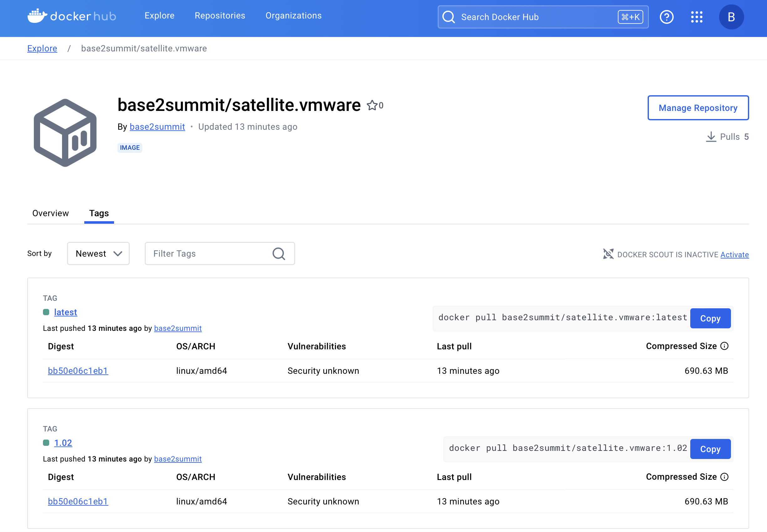Open the B user avatar menu

(731, 17)
